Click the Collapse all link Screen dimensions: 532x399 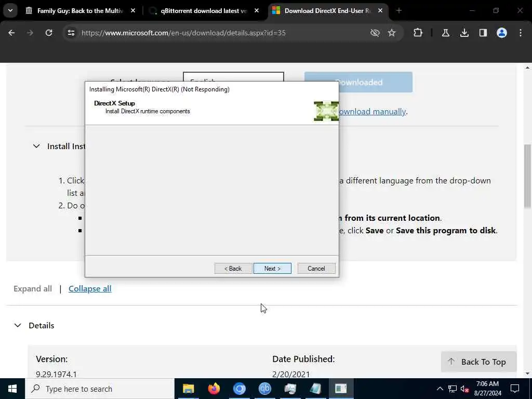(90, 289)
